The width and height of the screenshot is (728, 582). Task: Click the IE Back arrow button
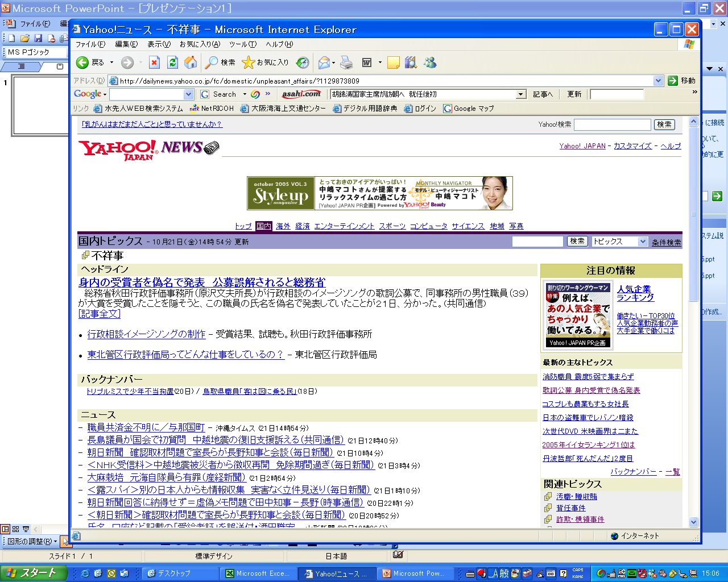[x=83, y=63]
